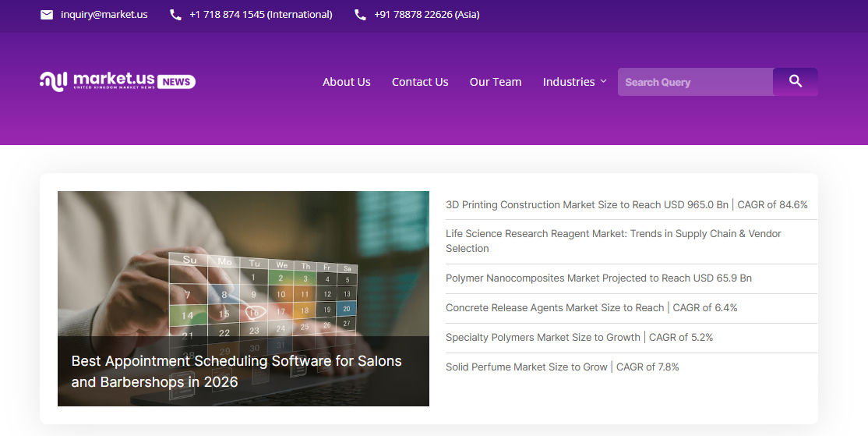Click the magnifier search button

click(x=796, y=81)
